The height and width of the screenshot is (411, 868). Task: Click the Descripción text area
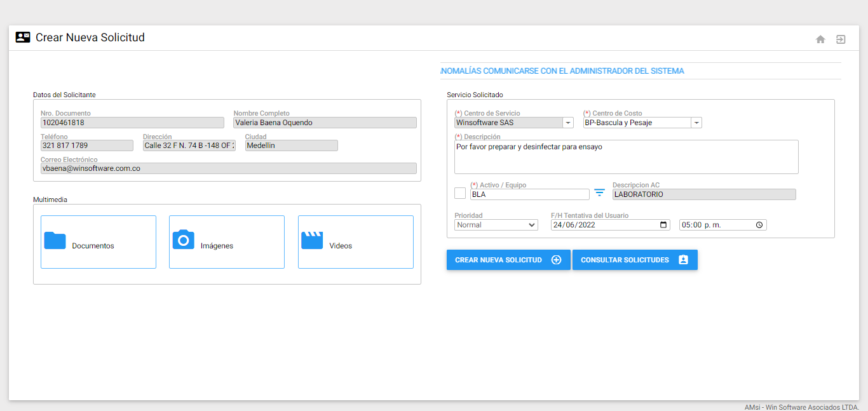pyautogui.click(x=627, y=157)
